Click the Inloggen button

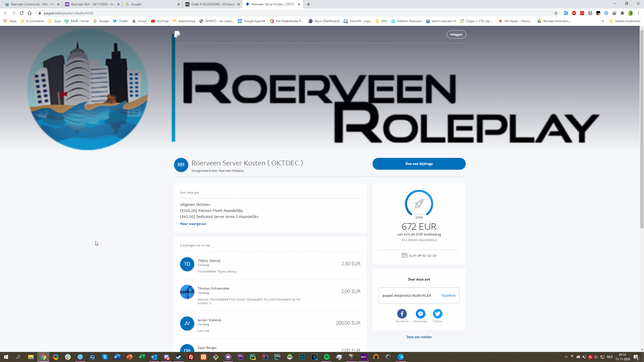point(456,34)
